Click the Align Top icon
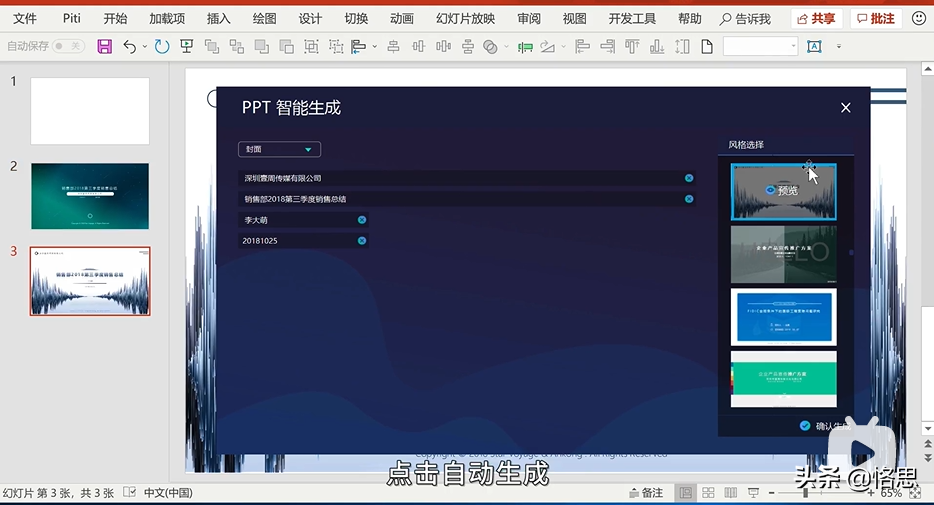 (632, 46)
